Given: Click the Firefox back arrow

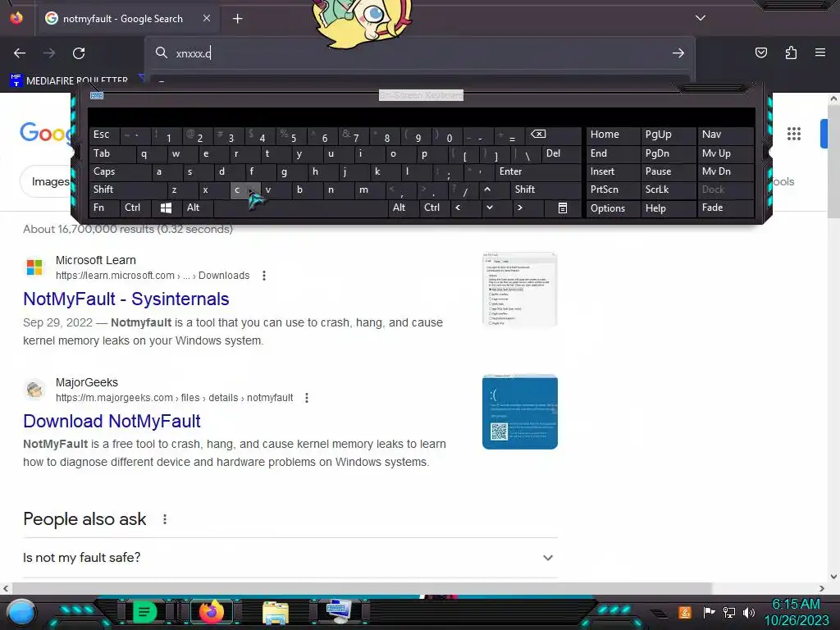Looking at the screenshot, I should click(x=20, y=53).
